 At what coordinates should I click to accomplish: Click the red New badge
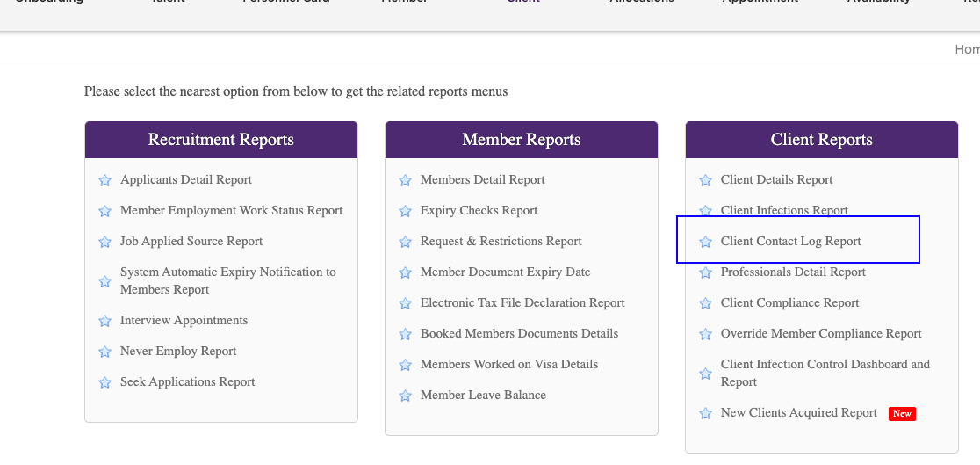[x=902, y=414]
